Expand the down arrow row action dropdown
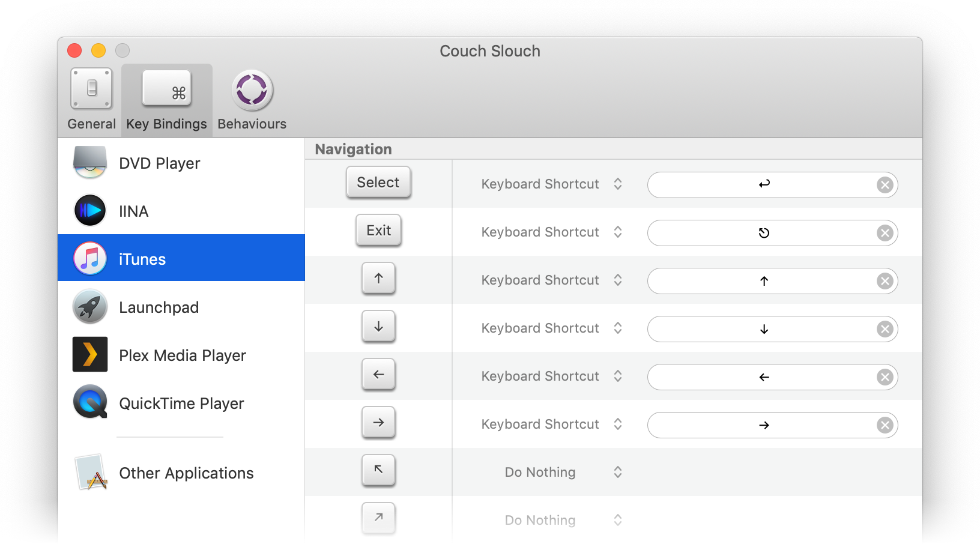This screenshot has width=980, height=544. pos(551,328)
